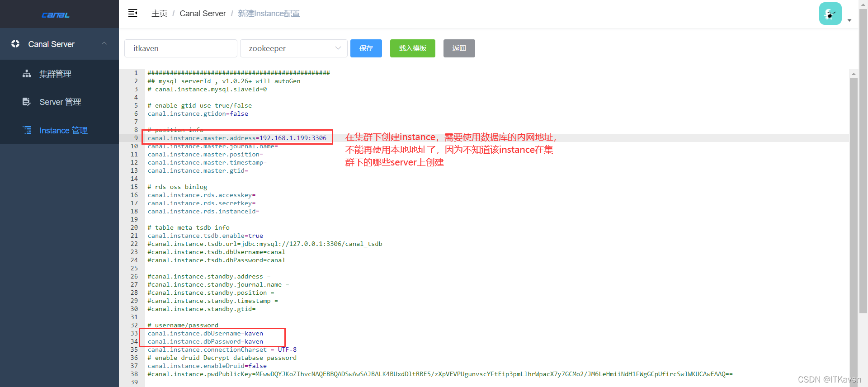Screen dimensions: 868x387
Task: Open the zookeeper cluster dropdown
Action: 294,48
